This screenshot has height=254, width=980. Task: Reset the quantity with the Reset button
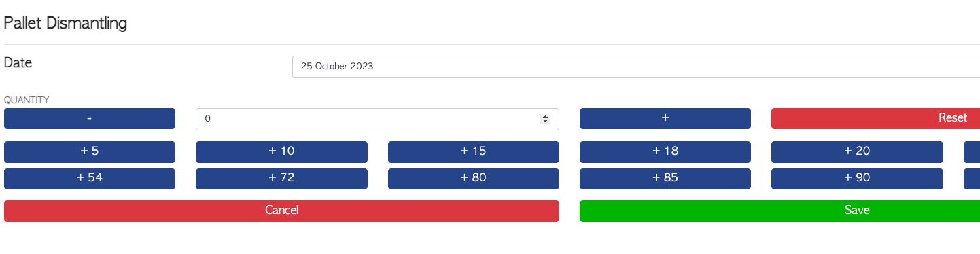click(875, 118)
